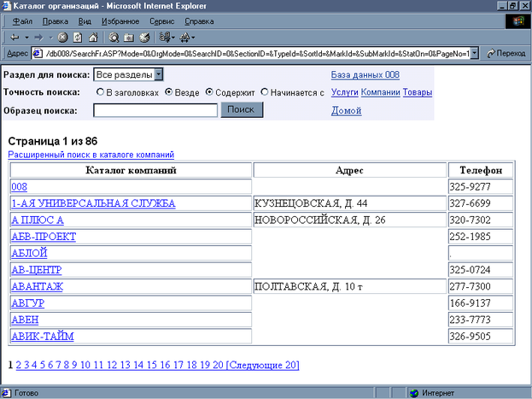The image size is (532, 399).
Task: Choose the 'Начинается с' radio option
Action: (x=265, y=92)
